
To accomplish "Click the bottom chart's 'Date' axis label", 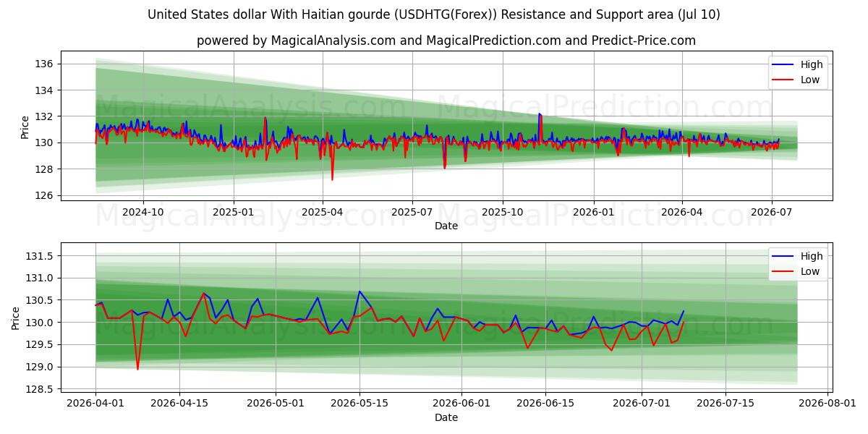I will click(x=446, y=417).
